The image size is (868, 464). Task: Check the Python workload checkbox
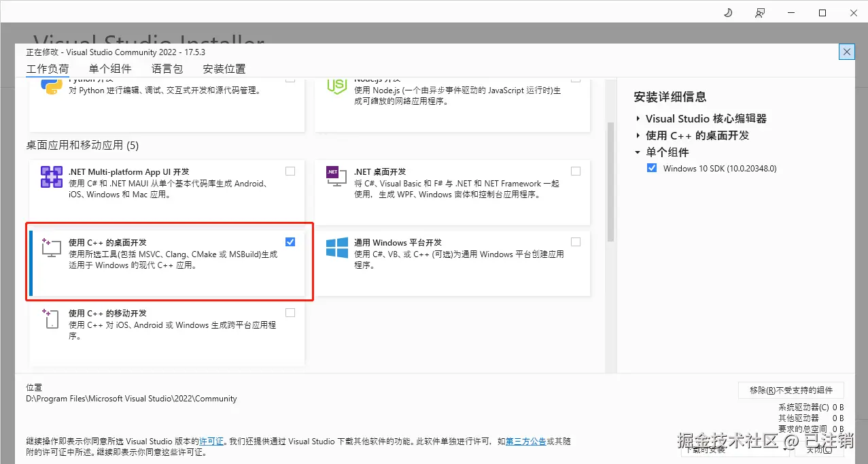coord(290,80)
